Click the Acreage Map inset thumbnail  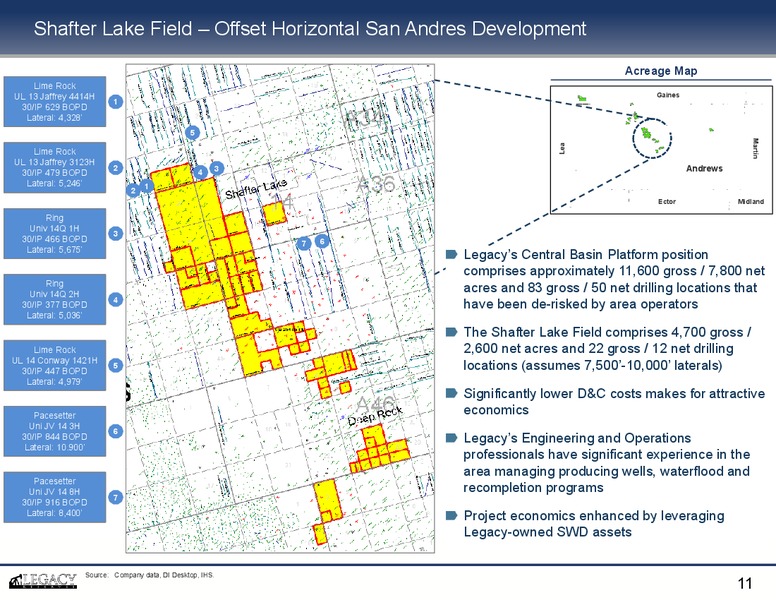(x=661, y=150)
